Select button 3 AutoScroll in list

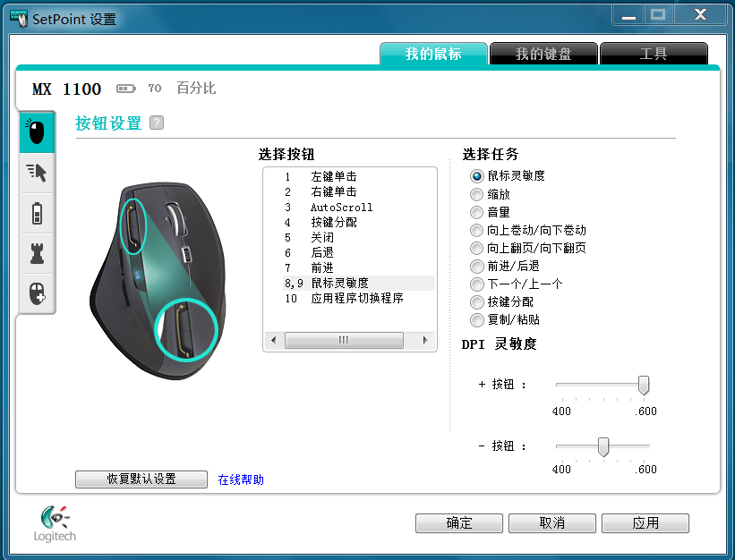359,207
